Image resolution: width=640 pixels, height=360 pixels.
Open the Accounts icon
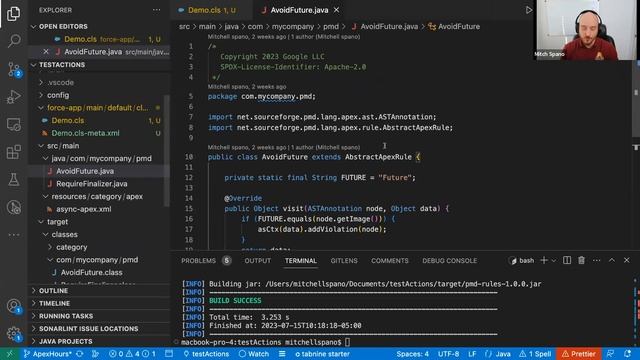pyautogui.click(x=13, y=306)
